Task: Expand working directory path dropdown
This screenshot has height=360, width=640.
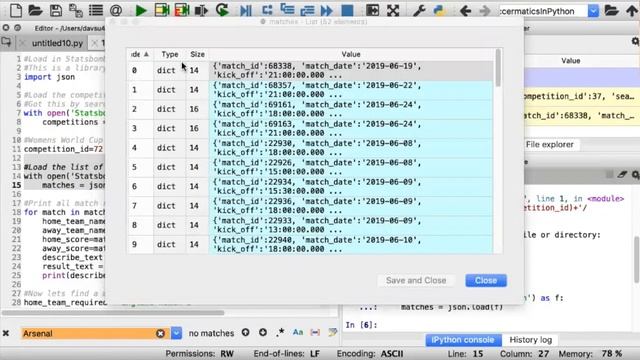Action: 593,11
